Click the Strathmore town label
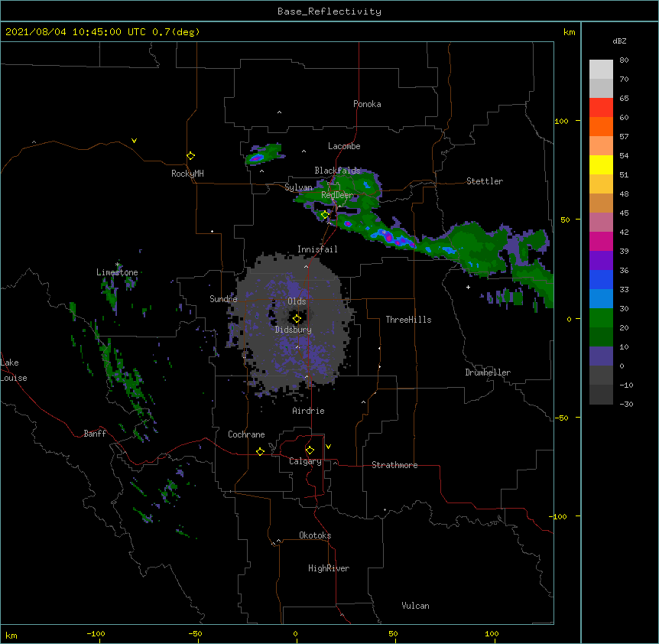The width and height of the screenshot is (659, 644). (x=394, y=465)
